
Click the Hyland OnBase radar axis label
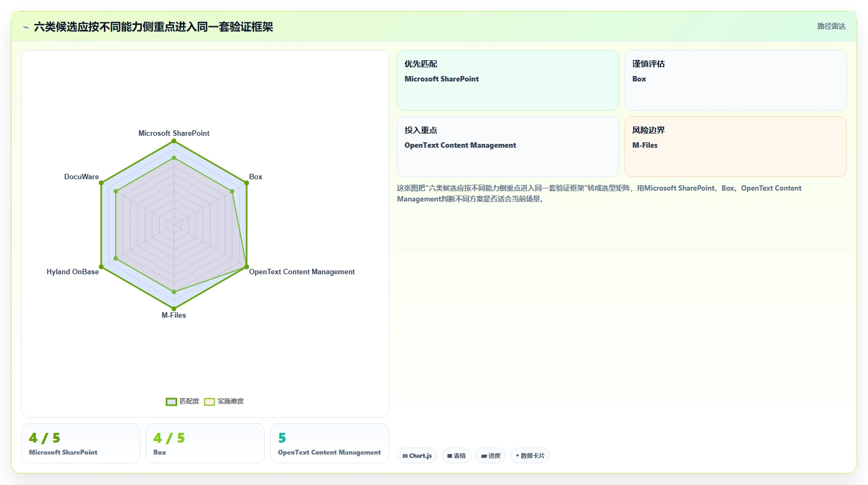click(x=73, y=272)
